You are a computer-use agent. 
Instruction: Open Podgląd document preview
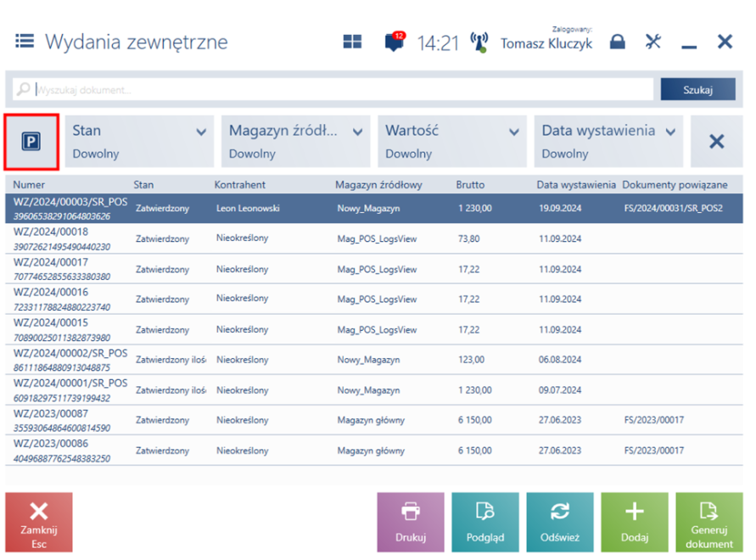(x=484, y=523)
